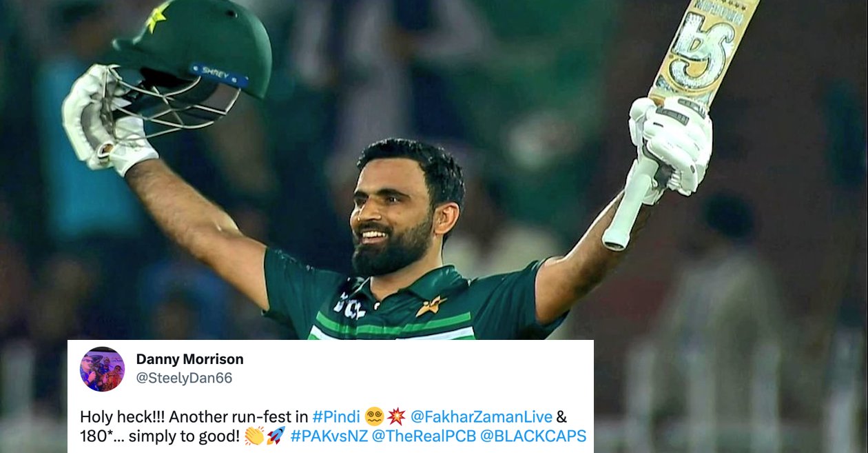868x453 pixels.
Task: Open the Danny Morrison display name
Action: 189,359
